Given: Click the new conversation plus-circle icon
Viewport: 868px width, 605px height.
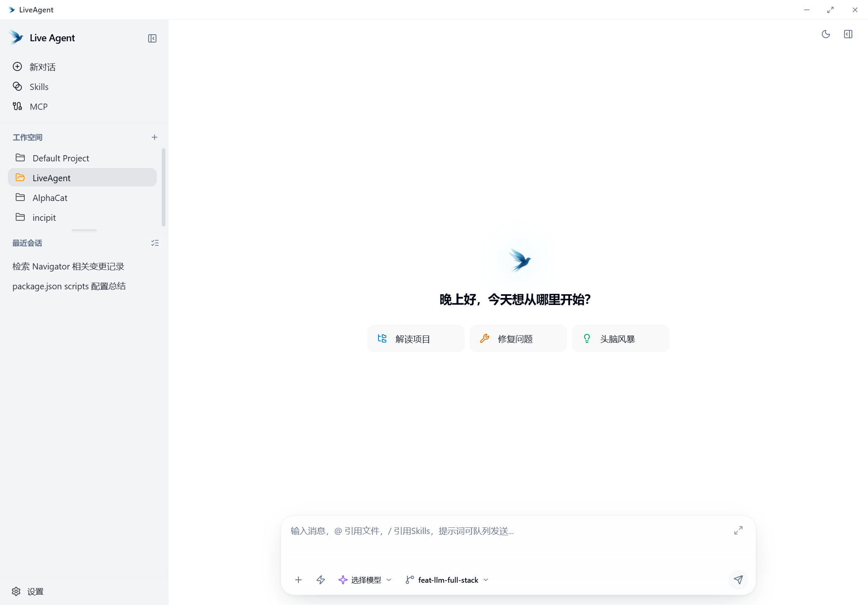Looking at the screenshot, I should click(17, 66).
